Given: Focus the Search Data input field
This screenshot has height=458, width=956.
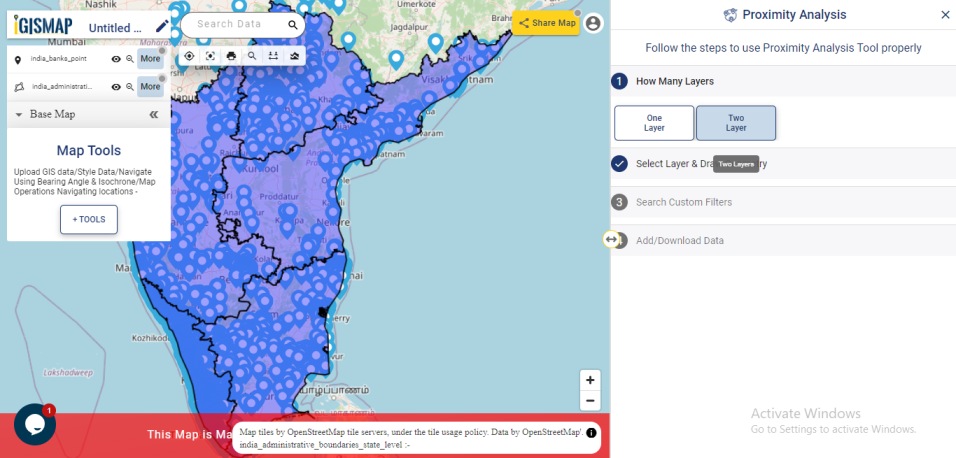Looking at the screenshot, I should click(230, 24).
